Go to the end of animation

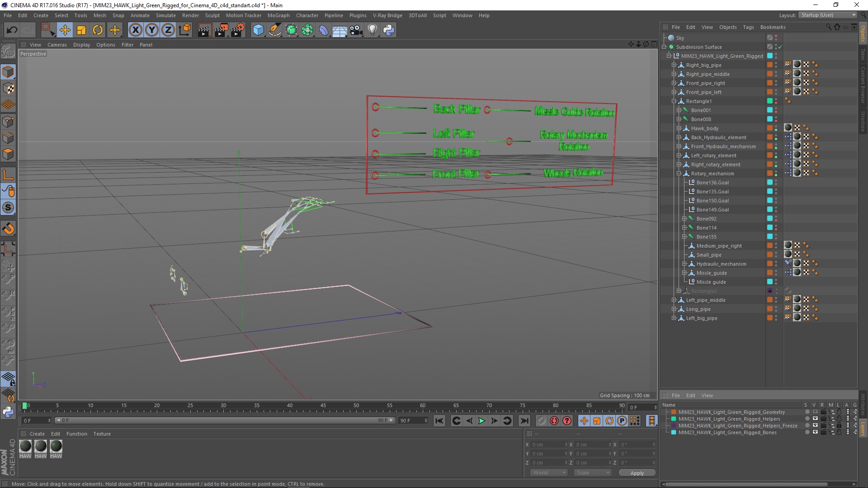524,421
